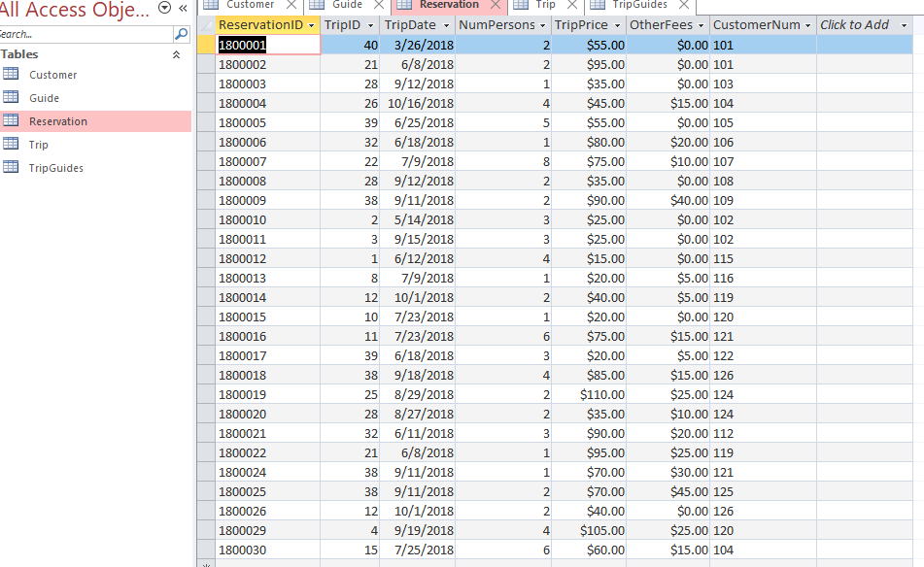The width and height of the screenshot is (924, 567).
Task: Collapse the Tables group chevron
Action: (x=176, y=54)
